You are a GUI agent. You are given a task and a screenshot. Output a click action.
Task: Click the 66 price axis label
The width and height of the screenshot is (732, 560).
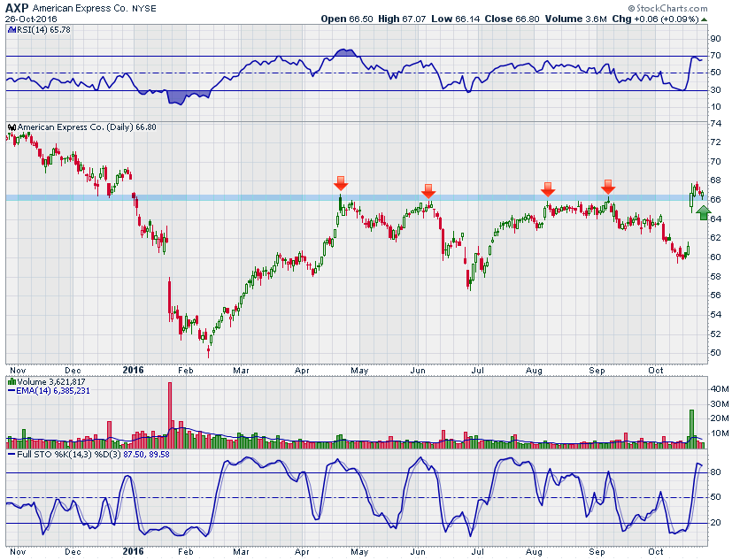pos(715,200)
